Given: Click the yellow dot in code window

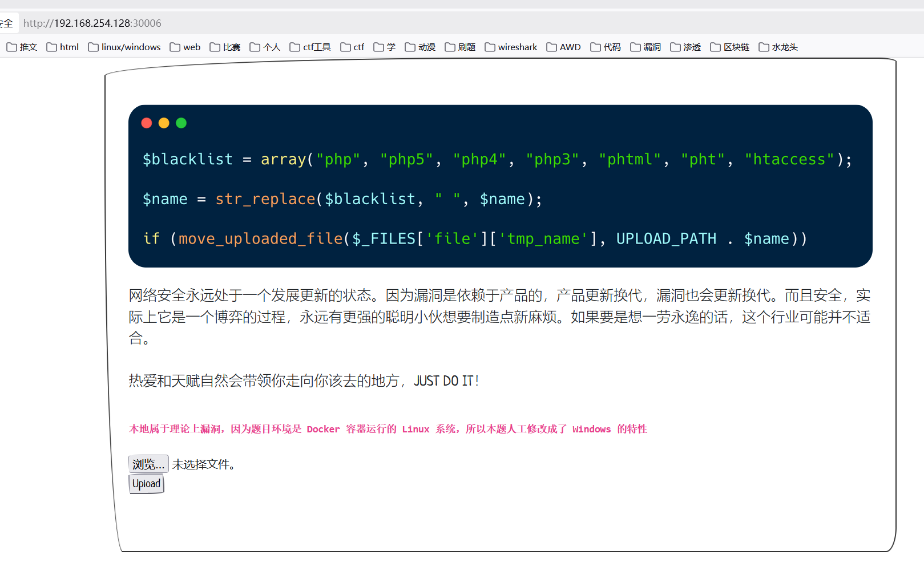Looking at the screenshot, I should (x=164, y=123).
